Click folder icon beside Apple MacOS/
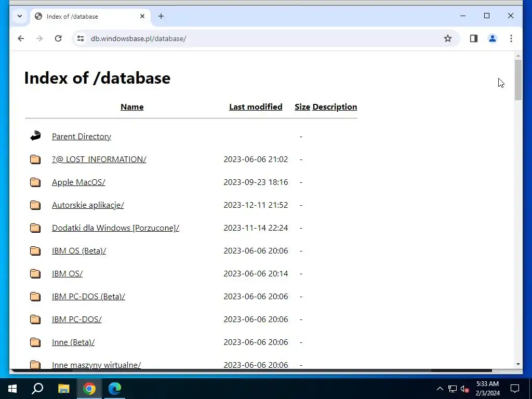The height and width of the screenshot is (399, 532). point(35,182)
